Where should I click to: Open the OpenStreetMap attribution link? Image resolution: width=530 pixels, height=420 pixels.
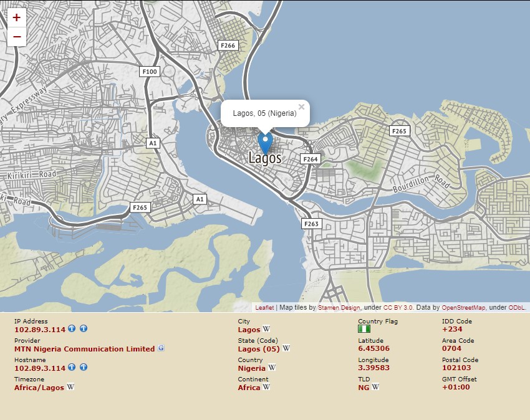(463, 308)
